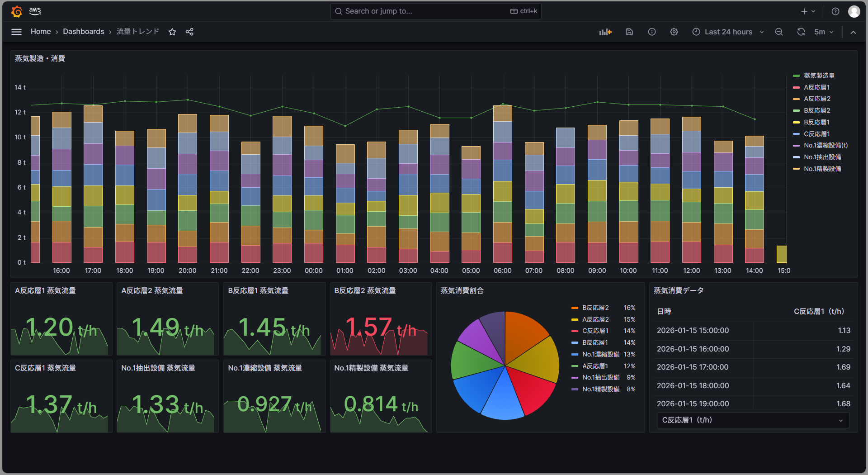Open the Last 24 hours time range picker
This screenshot has height=475, width=868.
click(727, 32)
